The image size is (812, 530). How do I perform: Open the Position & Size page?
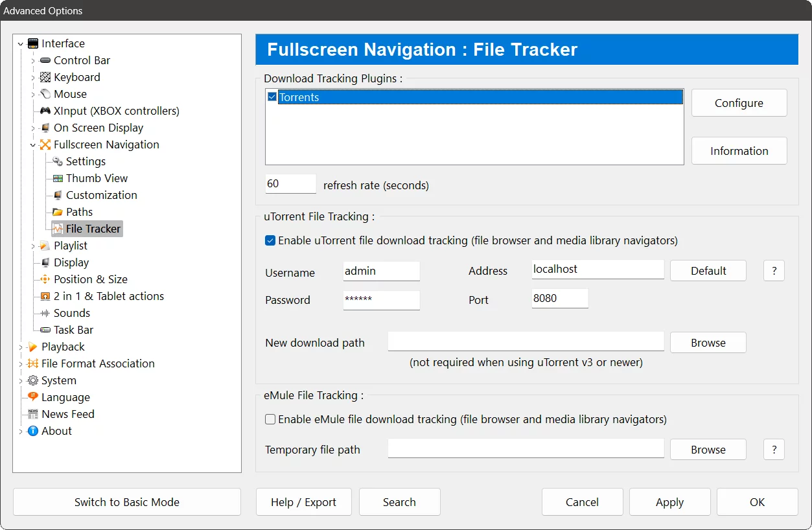90,279
